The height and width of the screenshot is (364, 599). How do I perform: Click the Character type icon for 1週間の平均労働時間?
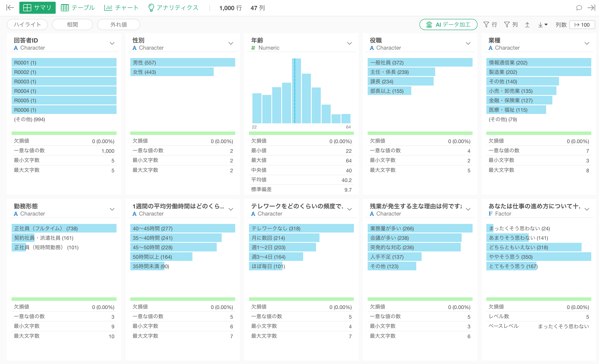point(134,214)
